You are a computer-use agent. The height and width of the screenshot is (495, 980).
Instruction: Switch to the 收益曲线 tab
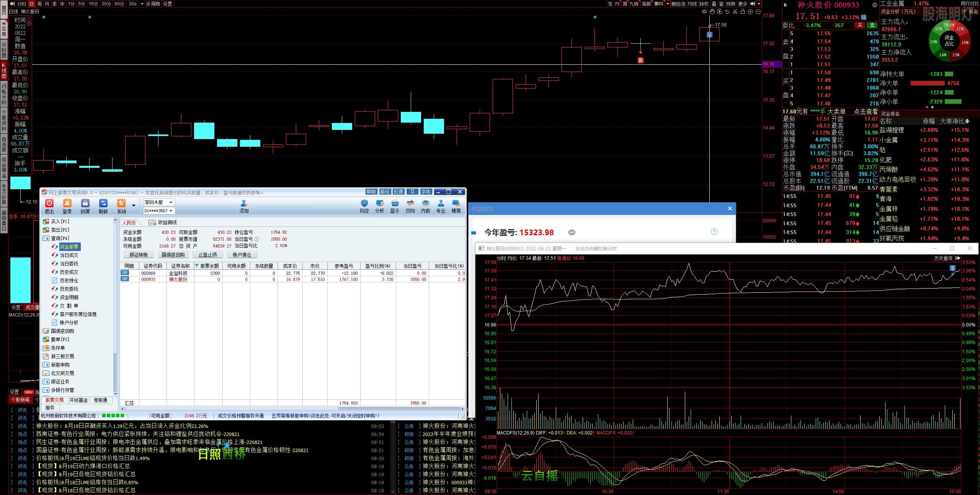(163, 223)
